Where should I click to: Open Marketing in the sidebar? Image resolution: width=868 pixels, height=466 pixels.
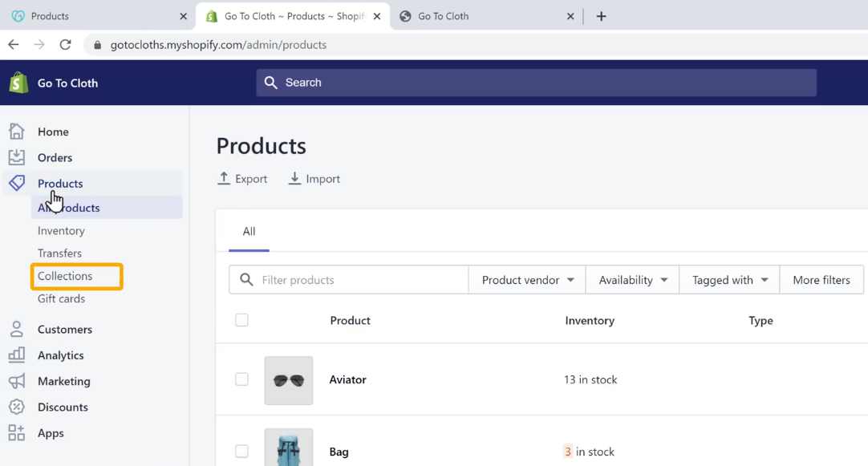point(63,381)
